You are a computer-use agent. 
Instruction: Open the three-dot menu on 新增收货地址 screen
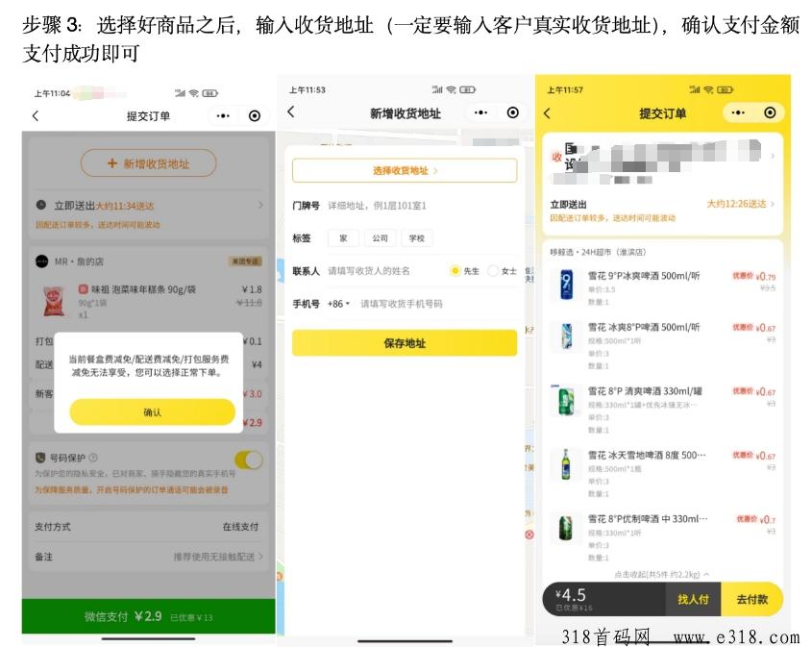click(x=481, y=112)
